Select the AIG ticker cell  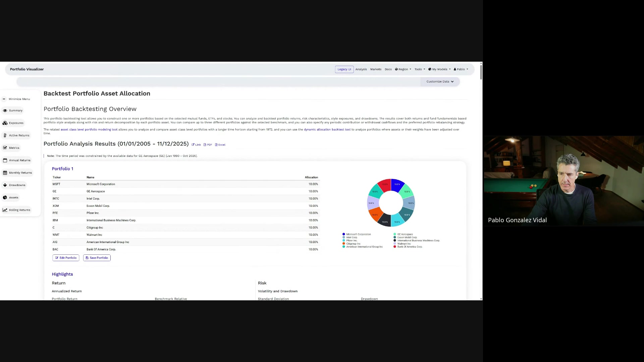tap(55, 242)
